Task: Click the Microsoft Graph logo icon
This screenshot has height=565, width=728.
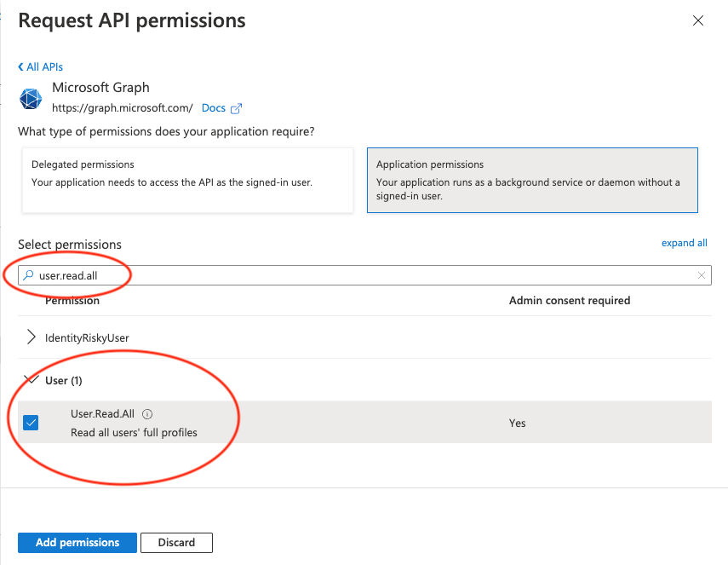Action: click(x=32, y=98)
